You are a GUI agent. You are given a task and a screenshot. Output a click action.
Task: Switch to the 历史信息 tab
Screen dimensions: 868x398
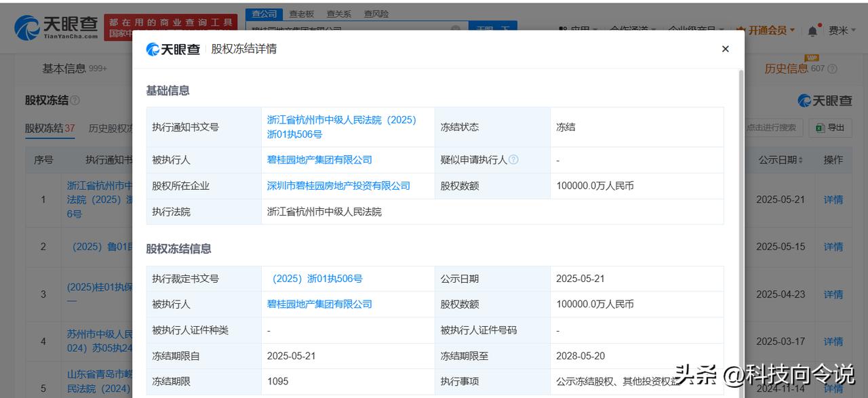pyautogui.click(x=787, y=68)
